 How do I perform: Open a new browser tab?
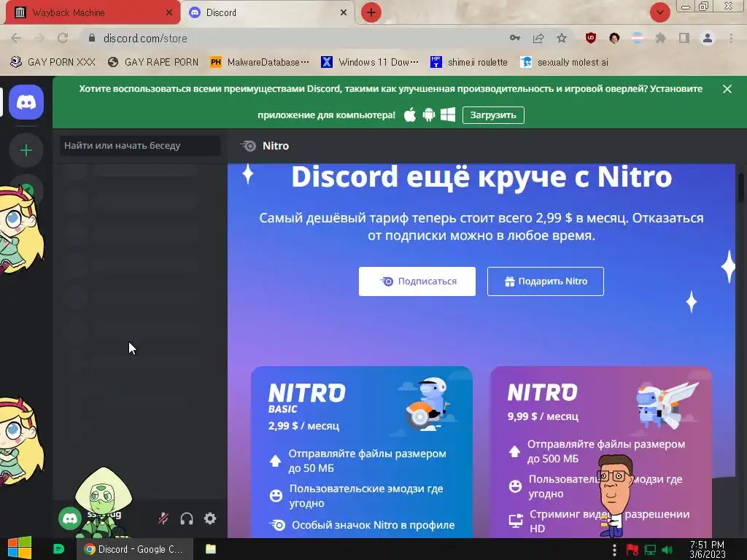tap(371, 13)
